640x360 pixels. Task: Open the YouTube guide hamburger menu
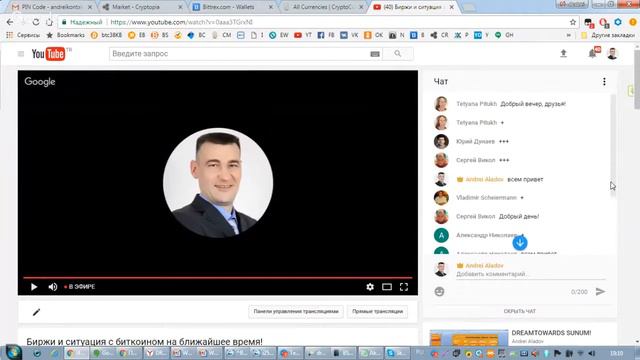pos(21,54)
